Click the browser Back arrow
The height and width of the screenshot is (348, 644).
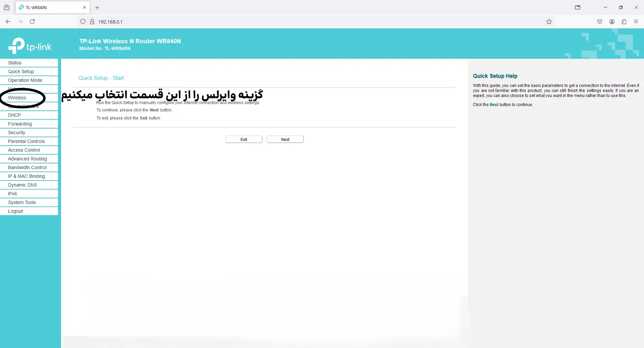(8, 21)
